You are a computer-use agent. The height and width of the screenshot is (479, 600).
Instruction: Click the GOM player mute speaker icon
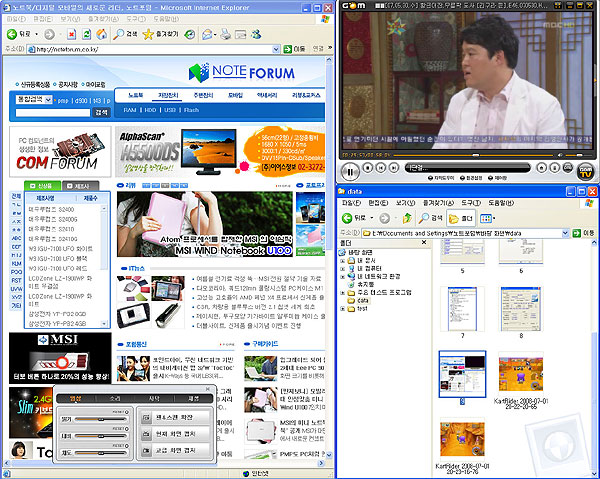561,155
